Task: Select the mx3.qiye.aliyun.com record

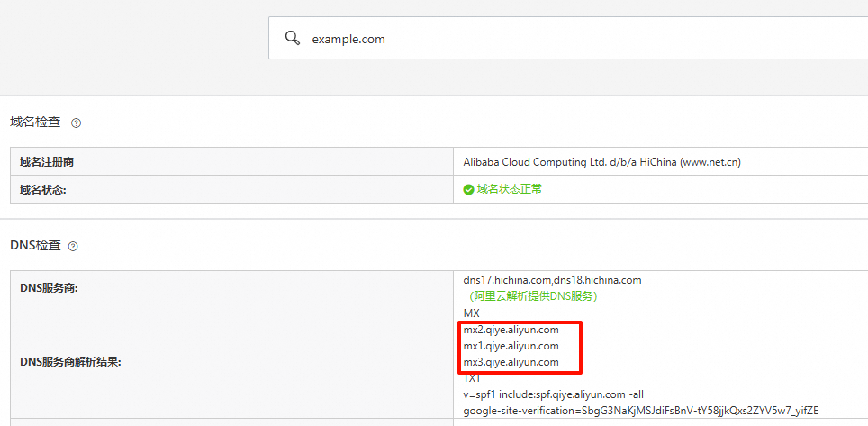Action: [511, 362]
